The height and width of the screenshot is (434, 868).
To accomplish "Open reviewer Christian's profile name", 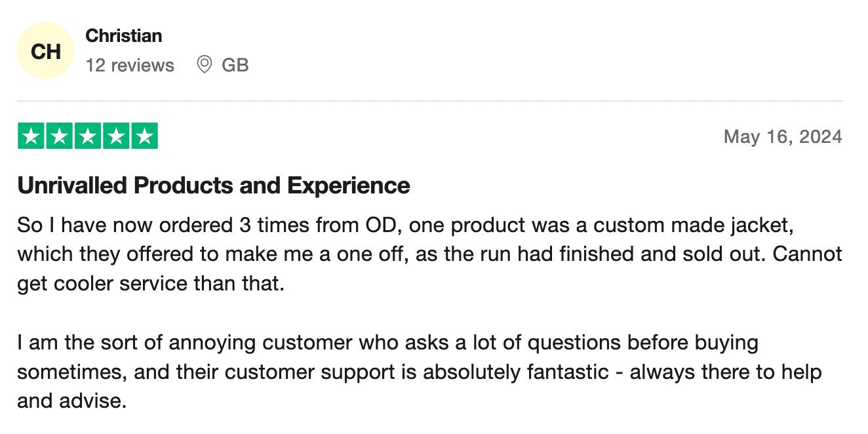I will pyautogui.click(x=124, y=35).
